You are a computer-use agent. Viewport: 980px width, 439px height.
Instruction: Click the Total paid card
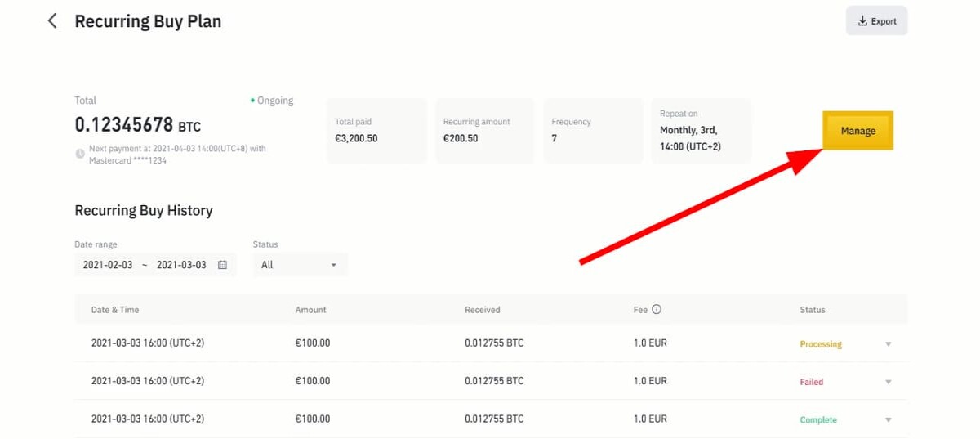point(376,131)
